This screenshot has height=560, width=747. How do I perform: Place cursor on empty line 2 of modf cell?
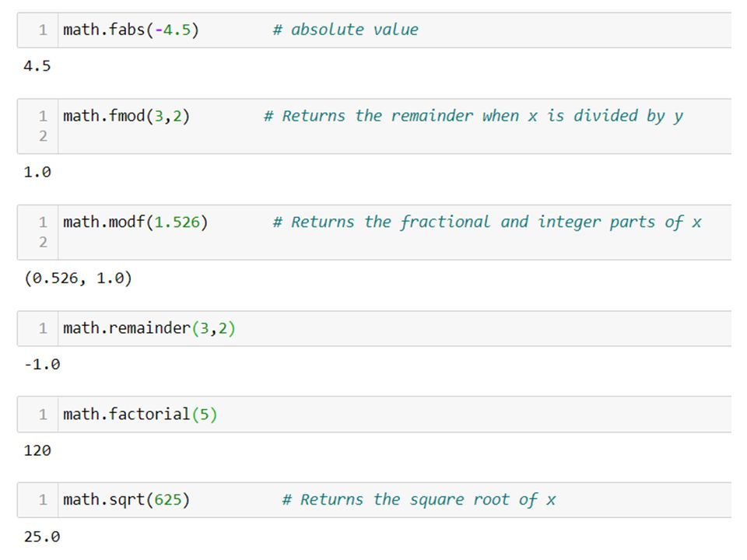395,243
